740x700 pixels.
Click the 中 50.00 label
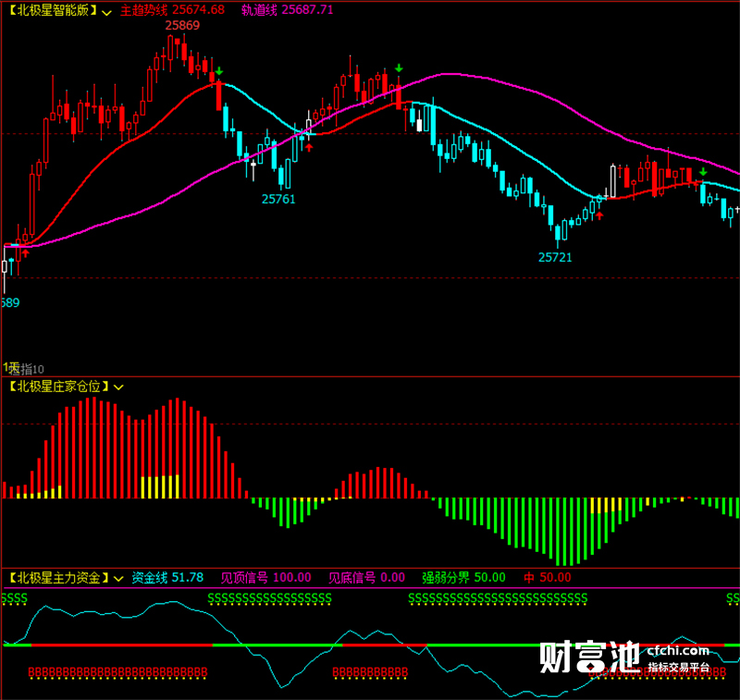click(548, 577)
